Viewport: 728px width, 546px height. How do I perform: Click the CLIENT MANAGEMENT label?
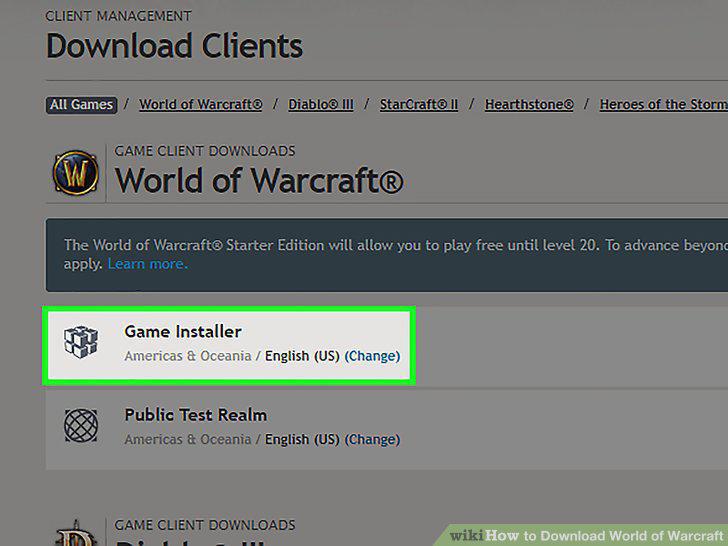(118, 16)
